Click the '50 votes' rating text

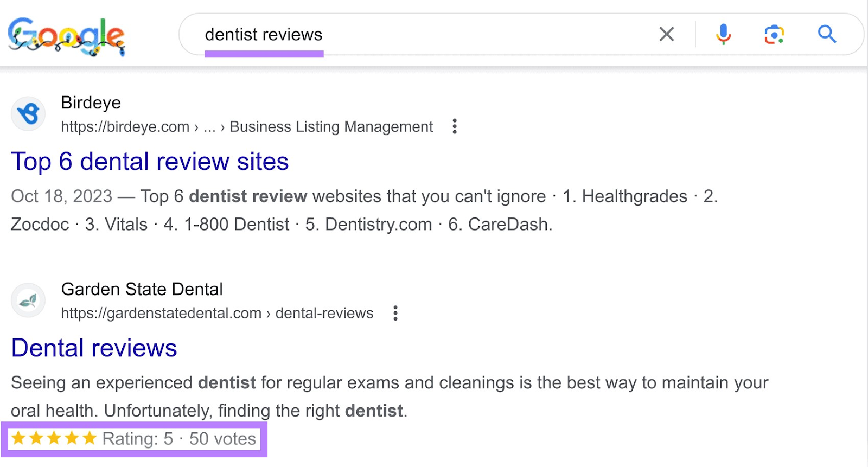222,438
